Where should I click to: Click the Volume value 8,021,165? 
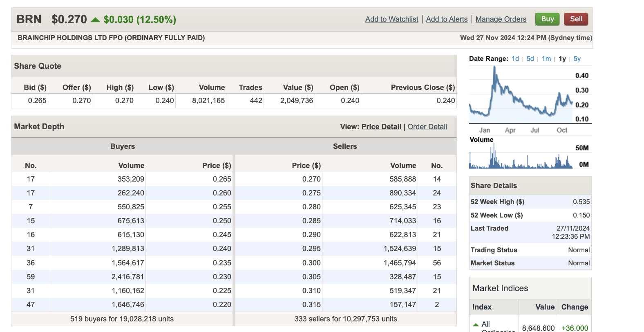pos(208,101)
